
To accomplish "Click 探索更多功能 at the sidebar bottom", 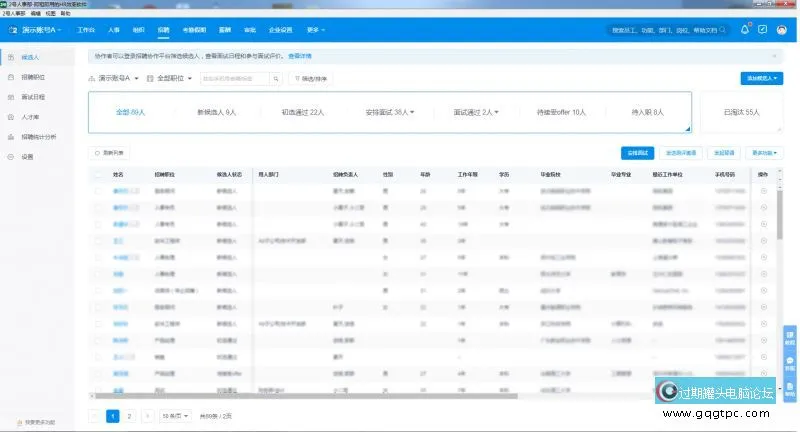I will pyautogui.click(x=36, y=422).
